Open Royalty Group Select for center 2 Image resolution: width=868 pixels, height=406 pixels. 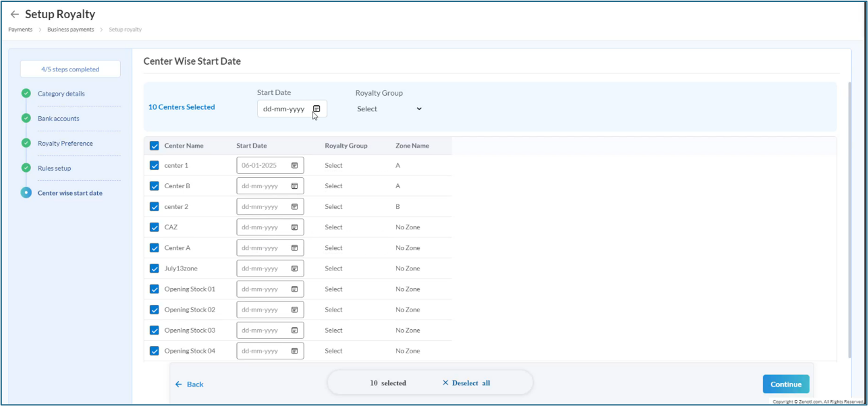click(x=334, y=206)
